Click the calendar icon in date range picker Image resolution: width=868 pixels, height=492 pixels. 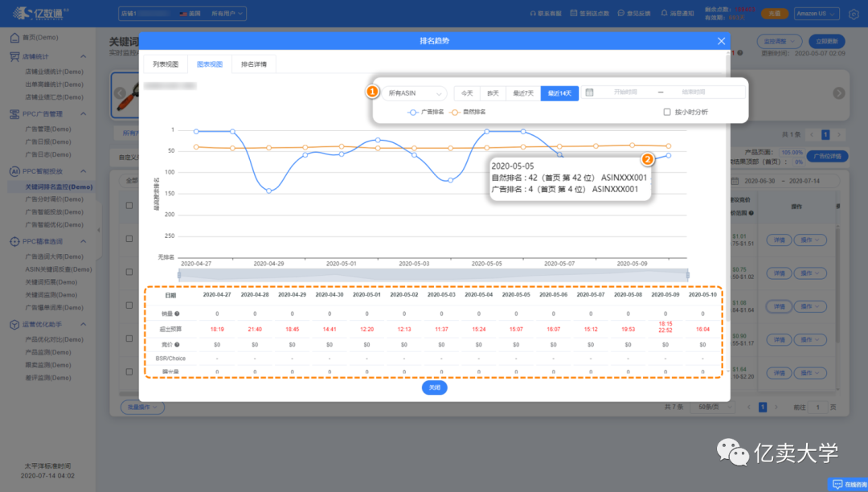pos(590,92)
